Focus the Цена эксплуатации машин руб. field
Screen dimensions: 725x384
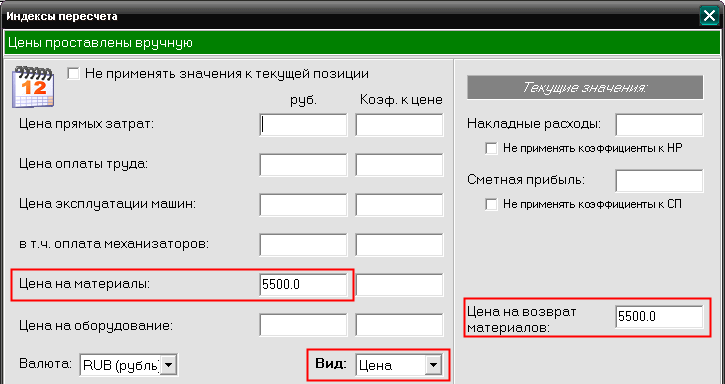(303, 204)
